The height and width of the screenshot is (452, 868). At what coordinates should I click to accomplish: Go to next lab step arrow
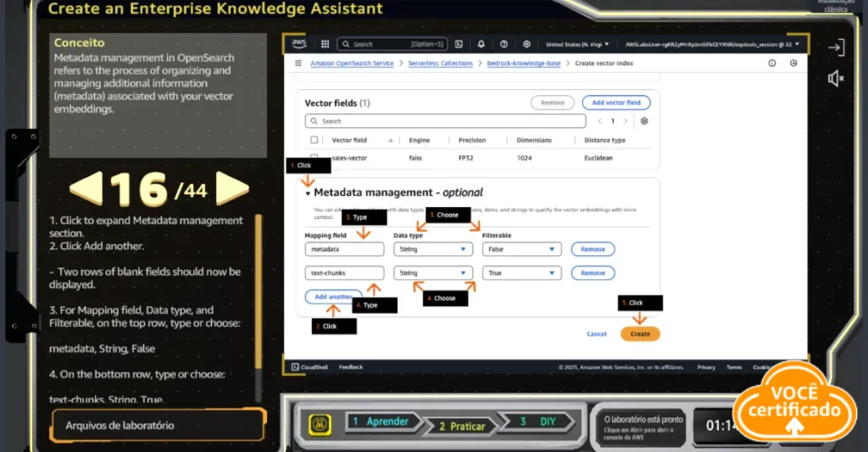[x=232, y=188]
